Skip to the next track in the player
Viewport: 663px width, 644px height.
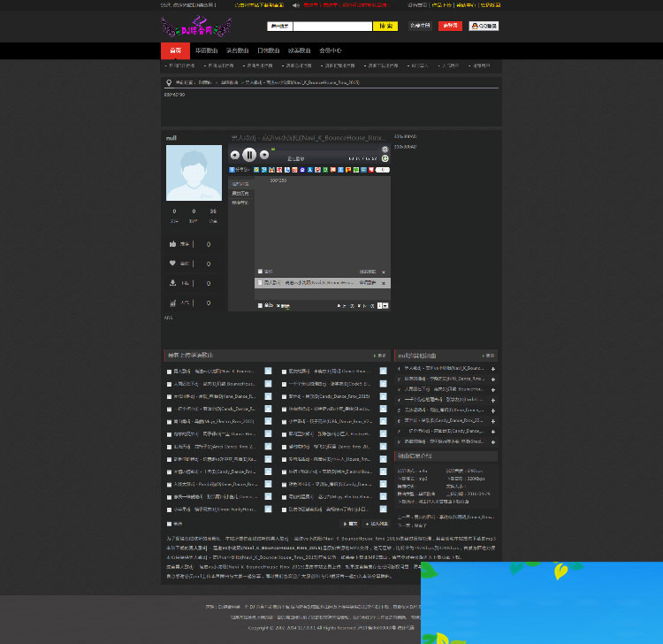(x=264, y=155)
